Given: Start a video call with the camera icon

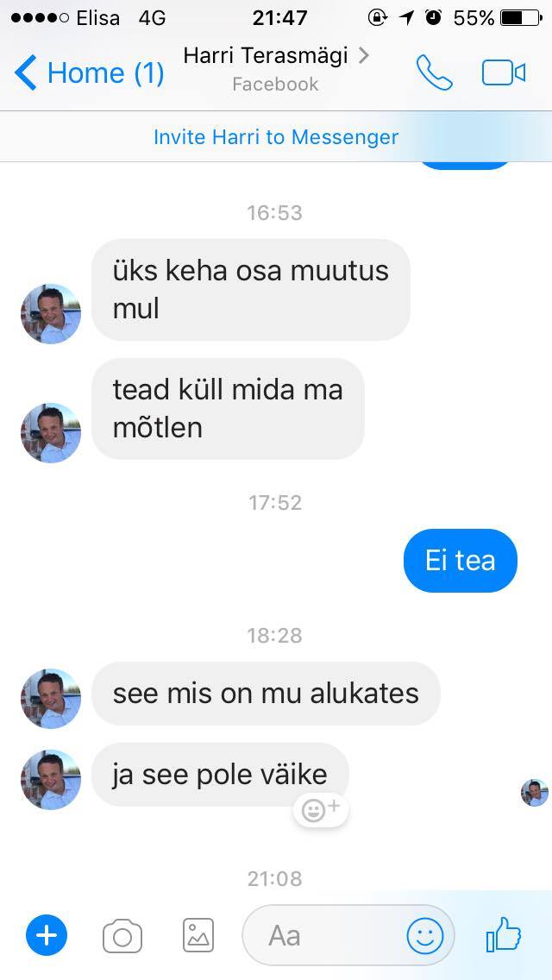Looking at the screenshot, I should (503, 72).
